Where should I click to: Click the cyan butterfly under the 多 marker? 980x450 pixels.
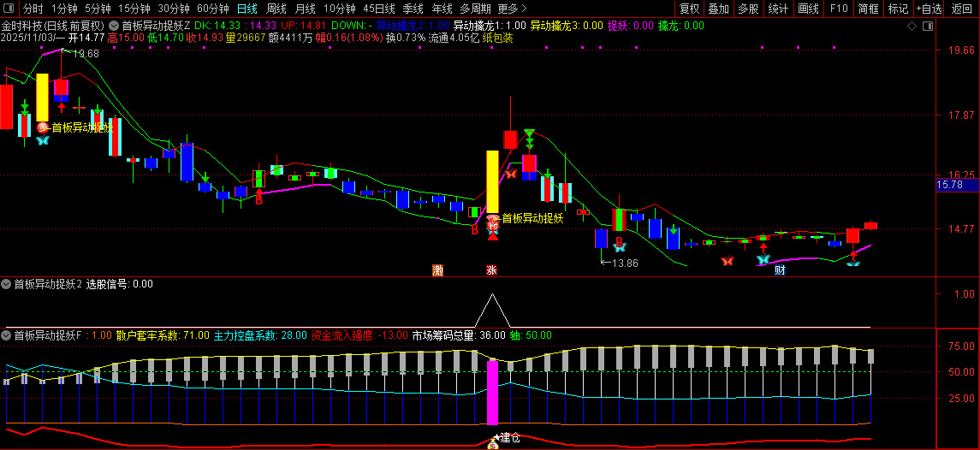43,140
